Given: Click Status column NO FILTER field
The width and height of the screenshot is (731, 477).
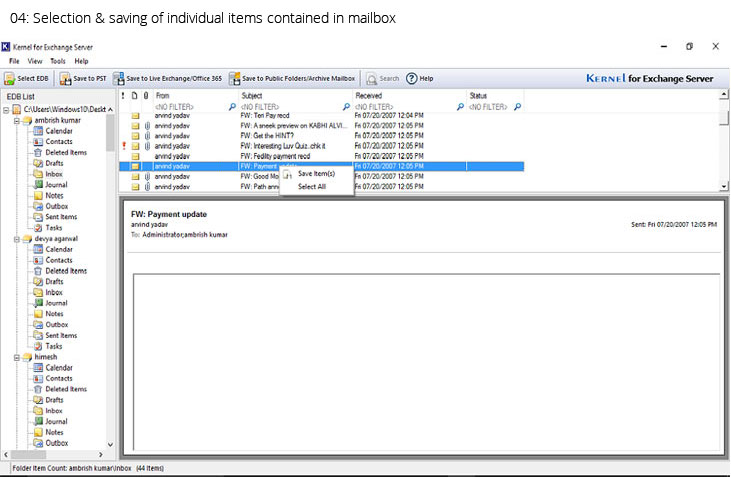Looking at the screenshot, I should click(x=490, y=107).
